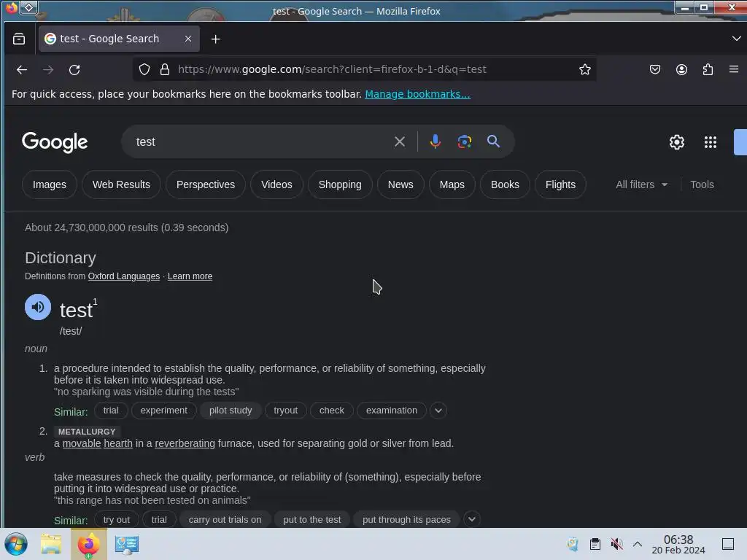The image size is (747, 560).
Task: Reload the current page
Action: (74, 70)
